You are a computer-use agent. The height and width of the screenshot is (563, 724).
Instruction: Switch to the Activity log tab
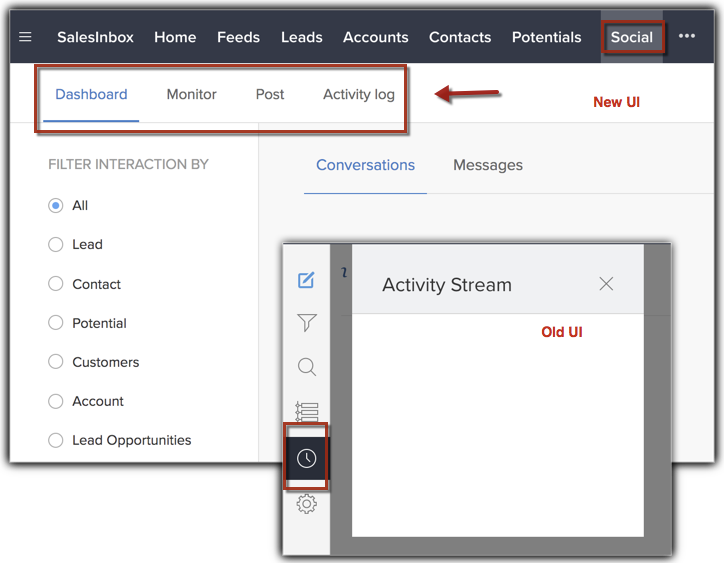(x=359, y=94)
